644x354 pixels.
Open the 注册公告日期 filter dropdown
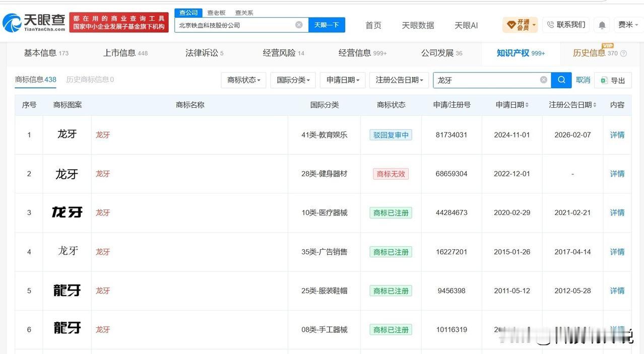[x=399, y=80]
